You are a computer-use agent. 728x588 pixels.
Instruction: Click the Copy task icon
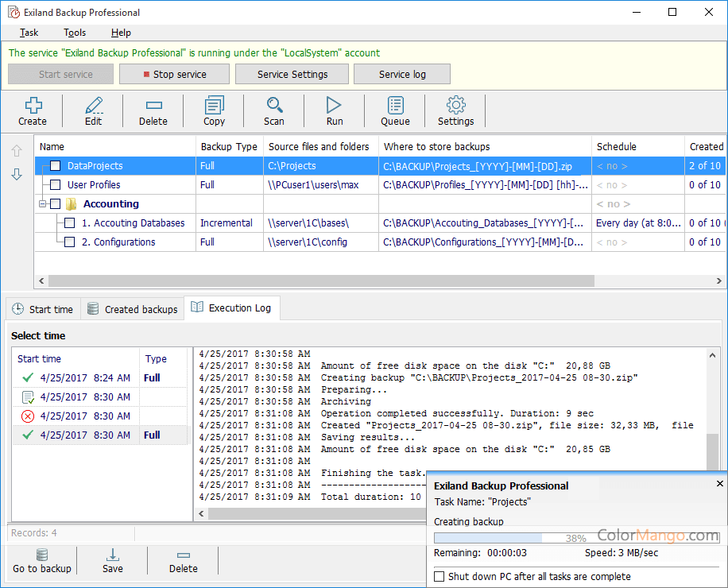pyautogui.click(x=214, y=106)
